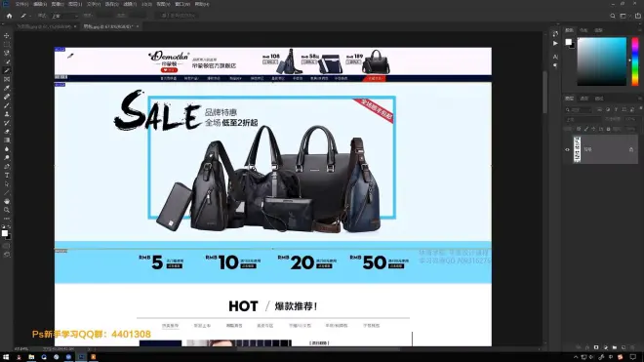Click the search icon at top right
The height and width of the screenshot is (362, 644).
613,16
